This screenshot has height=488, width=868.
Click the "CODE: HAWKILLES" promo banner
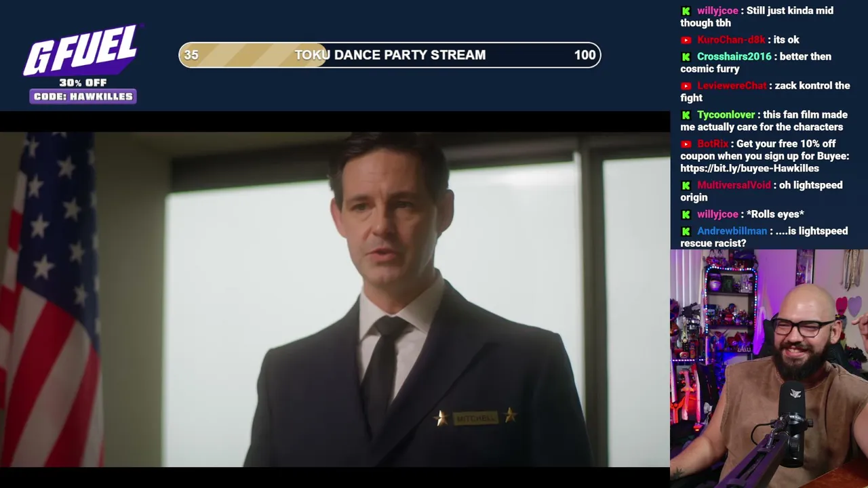(x=83, y=96)
